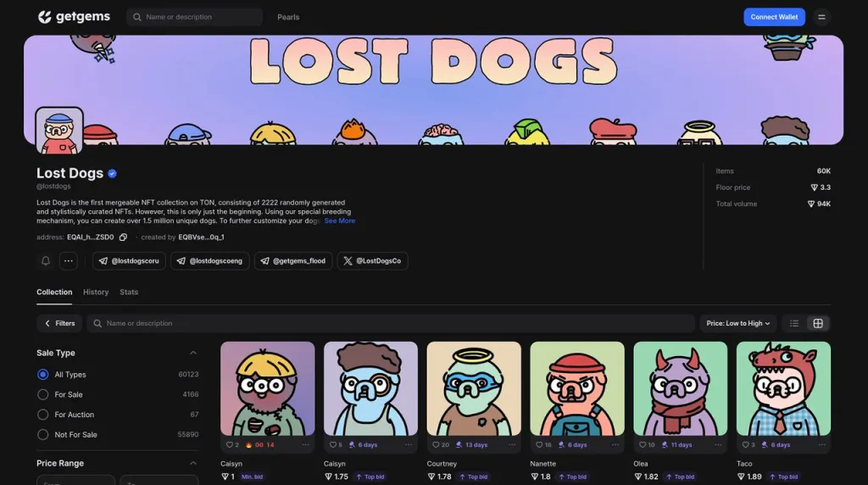Screen dimensions: 868x485
Task: Collapse the Price Range section
Action: [x=192, y=463]
